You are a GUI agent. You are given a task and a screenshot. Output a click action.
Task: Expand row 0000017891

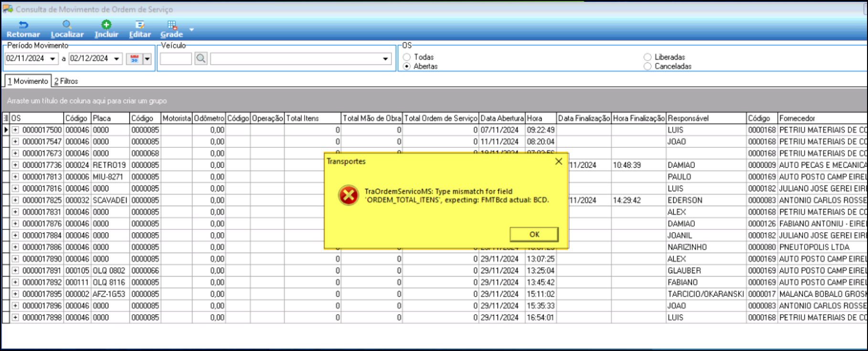15,270
